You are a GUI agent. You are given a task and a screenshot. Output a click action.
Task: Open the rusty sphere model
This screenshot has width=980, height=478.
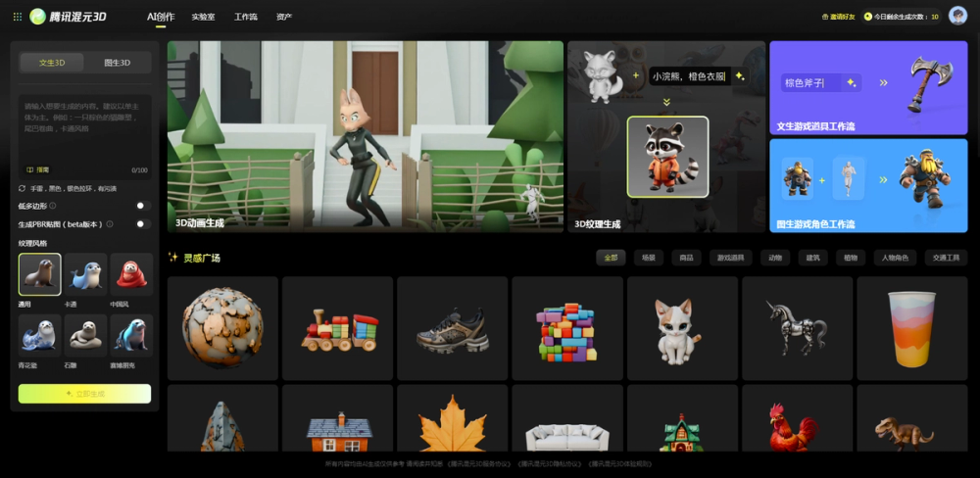(222, 329)
